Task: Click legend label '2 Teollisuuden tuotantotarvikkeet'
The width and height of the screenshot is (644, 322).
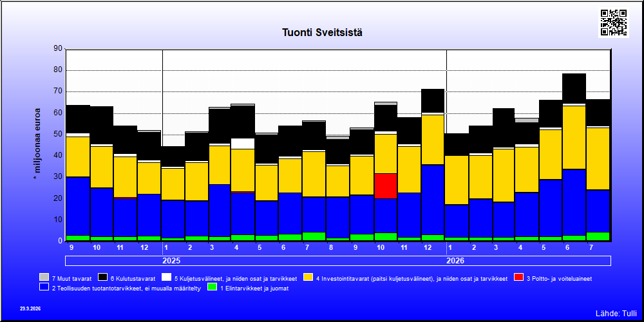Action: tap(126, 289)
